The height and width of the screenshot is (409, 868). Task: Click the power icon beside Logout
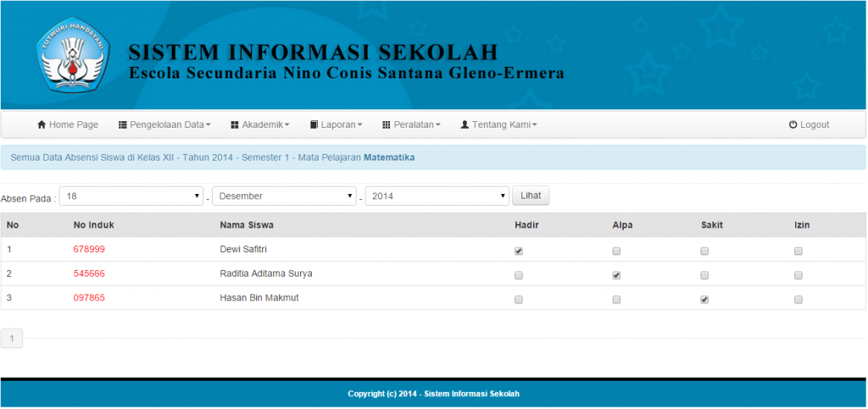pyautogui.click(x=793, y=124)
